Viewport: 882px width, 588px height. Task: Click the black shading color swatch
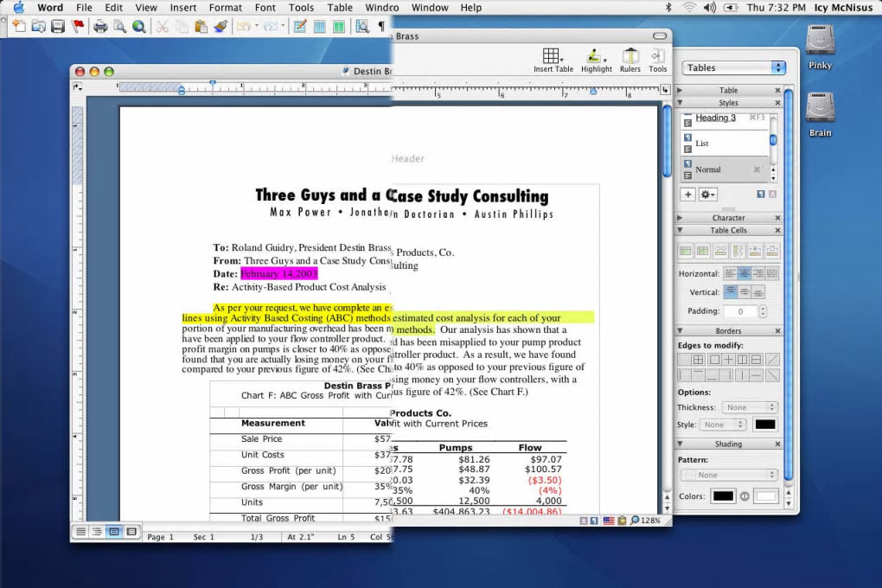tap(722, 496)
